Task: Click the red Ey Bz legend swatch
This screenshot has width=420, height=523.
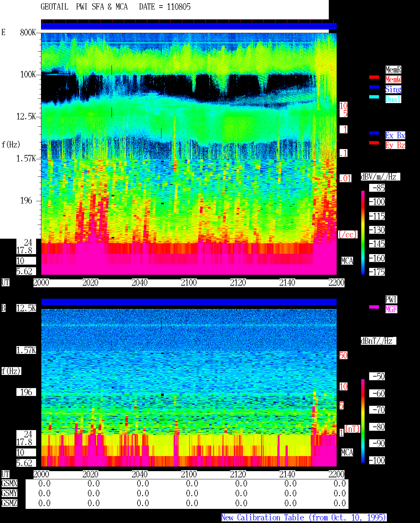Action: 374,143
